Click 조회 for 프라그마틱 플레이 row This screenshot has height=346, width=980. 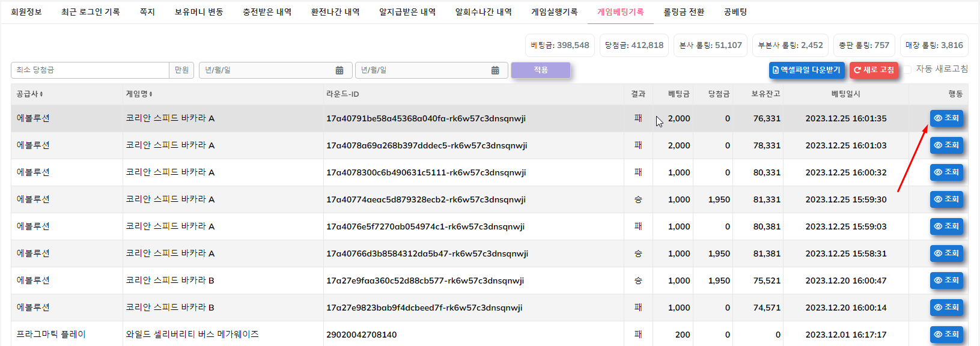[x=946, y=334]
